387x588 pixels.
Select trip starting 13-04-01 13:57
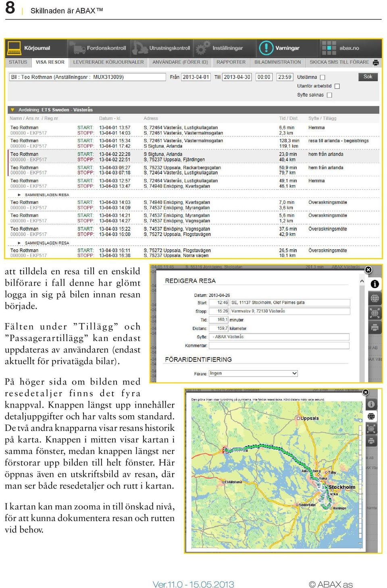[193, 130]
